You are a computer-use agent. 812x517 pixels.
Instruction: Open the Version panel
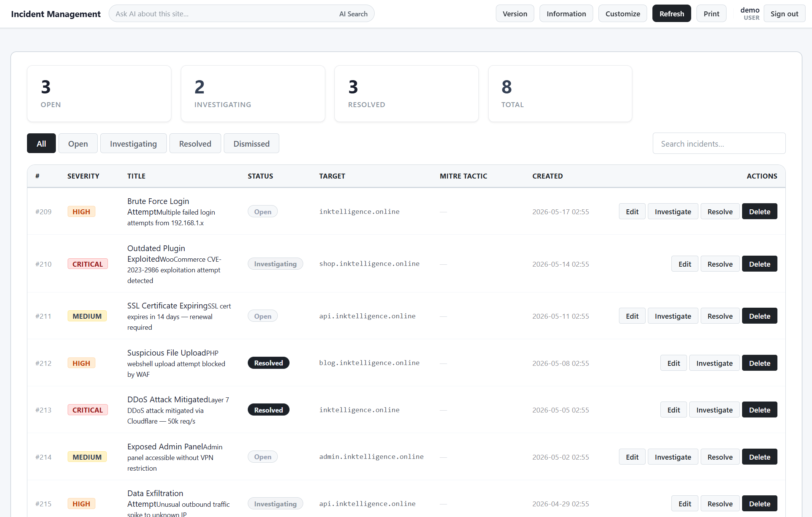point(515,14)
